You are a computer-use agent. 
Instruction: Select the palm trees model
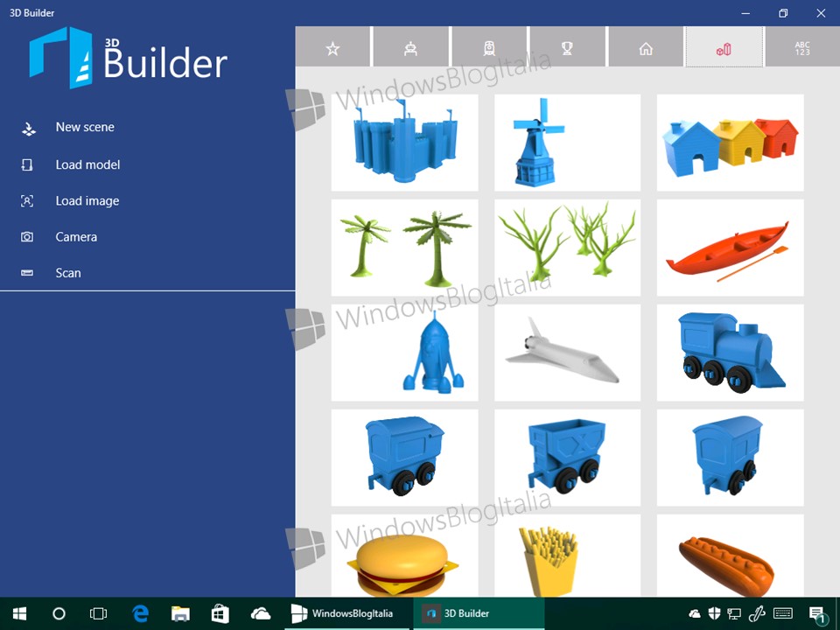pos(404,248)
